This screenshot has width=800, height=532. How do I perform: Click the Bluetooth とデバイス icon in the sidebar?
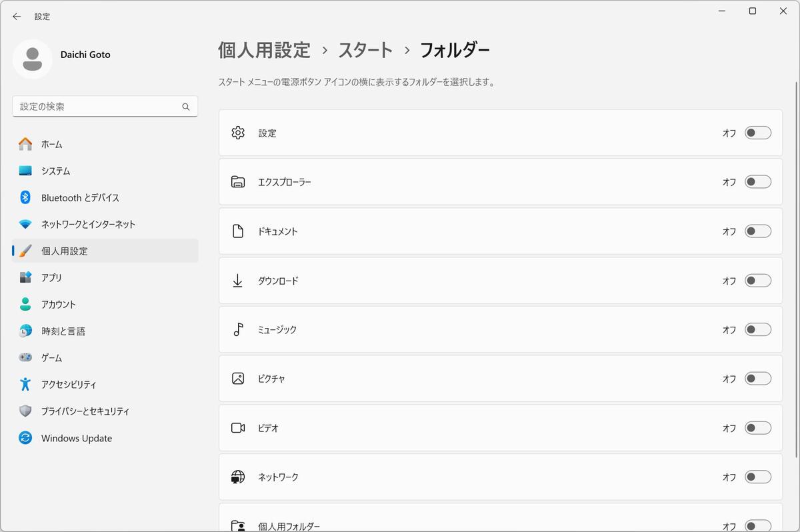25,197
